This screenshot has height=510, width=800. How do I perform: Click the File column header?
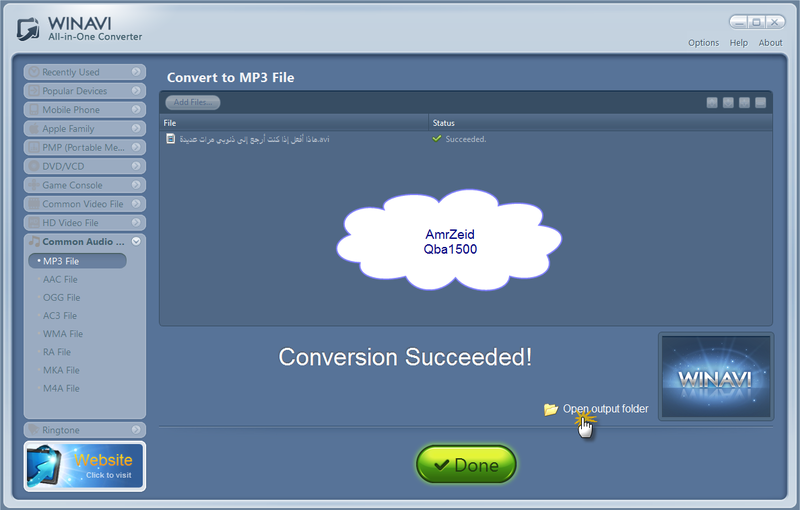[294, 123]
